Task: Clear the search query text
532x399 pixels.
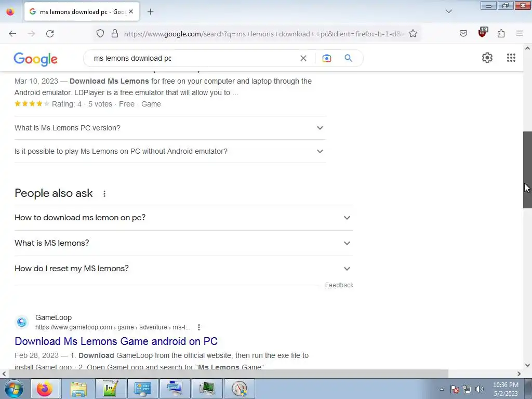Action: coord(303,58)
